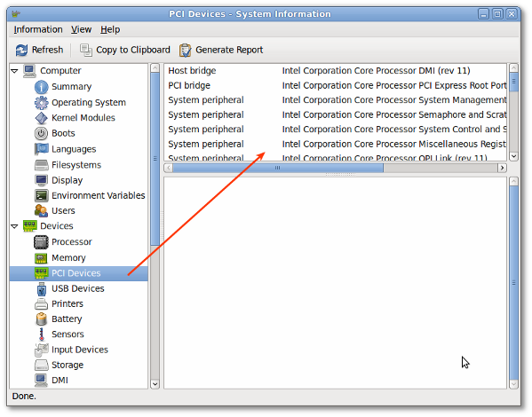This screenshot has width=532, height=417.
Task: Click the Input Devices label
Action: click(80, 350)
